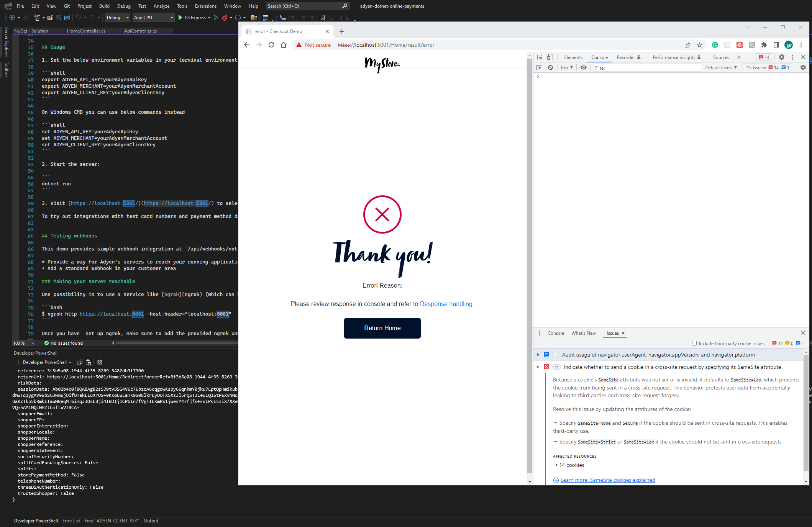Expand the 14 cookies affected resources
Screen dimensions: 812x527
556,465
